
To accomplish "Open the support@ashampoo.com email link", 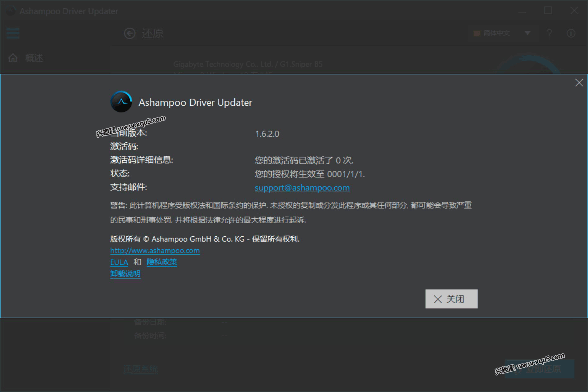I will [302, 188].
